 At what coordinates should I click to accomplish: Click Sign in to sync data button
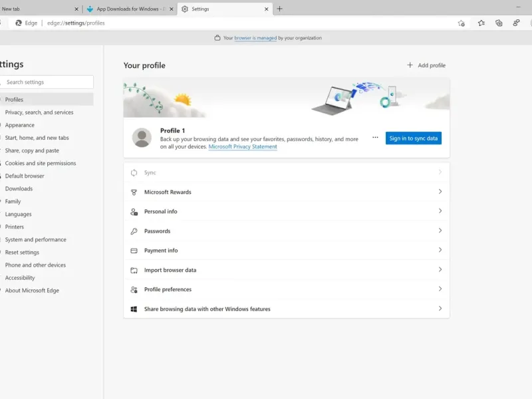click(413, 138)
